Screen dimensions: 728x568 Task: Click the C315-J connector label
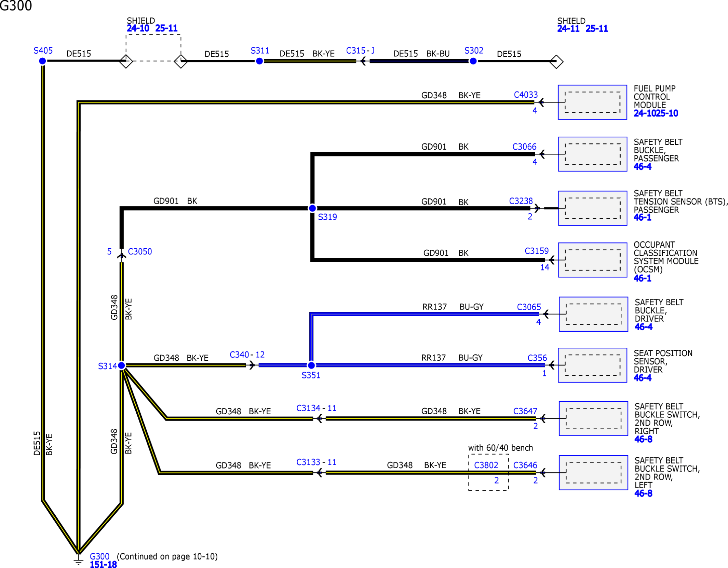(360, 51)
